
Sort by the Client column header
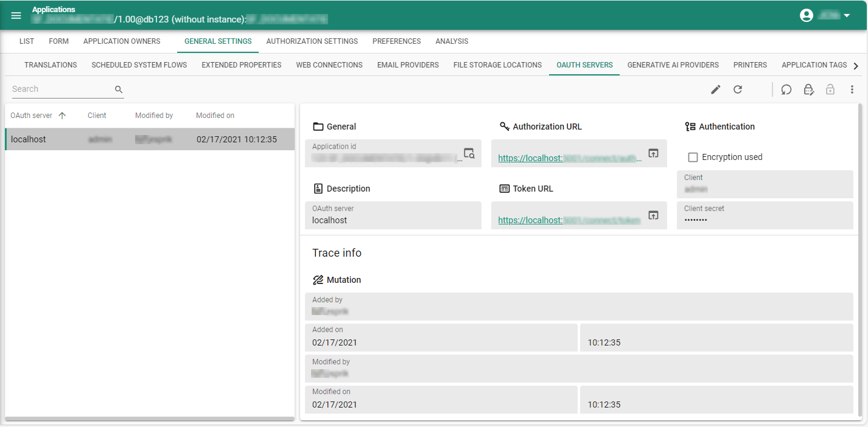(x=97, y=116)
